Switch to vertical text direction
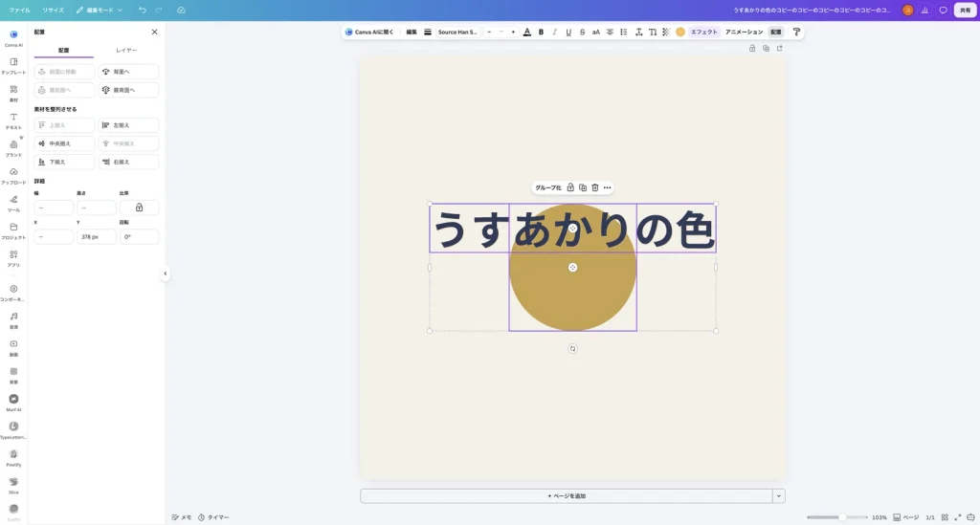Image resolution: width=980 pixels, height=525 pixels. coord(652,32)
